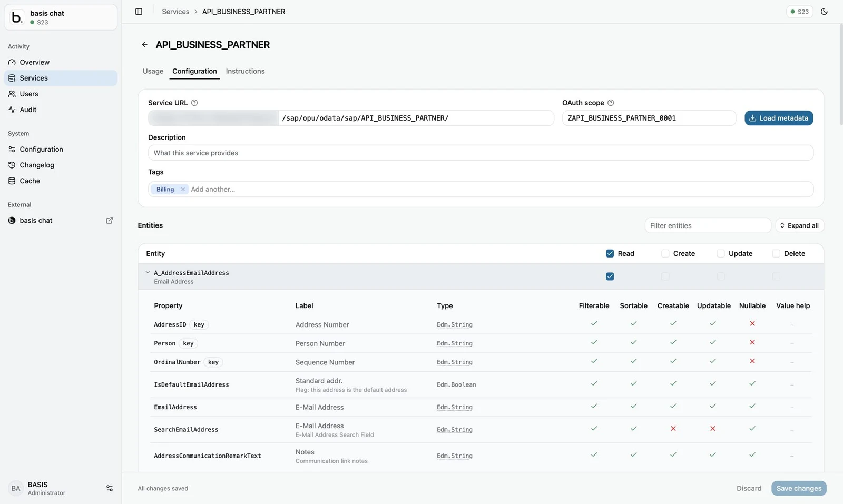843x504 pixels.
Task: Click Edm.String type of EmailAddress row
Action: [454, 407]
